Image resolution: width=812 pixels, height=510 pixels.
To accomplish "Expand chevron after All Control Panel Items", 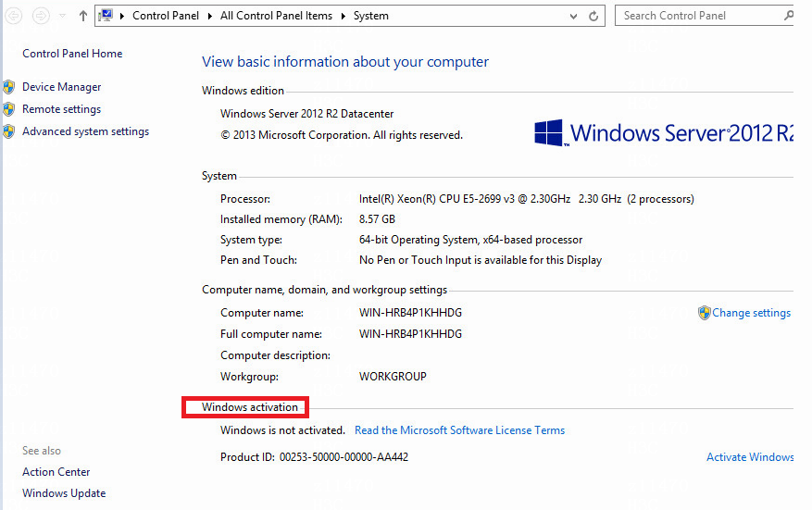I will click(x=343, y=16).
